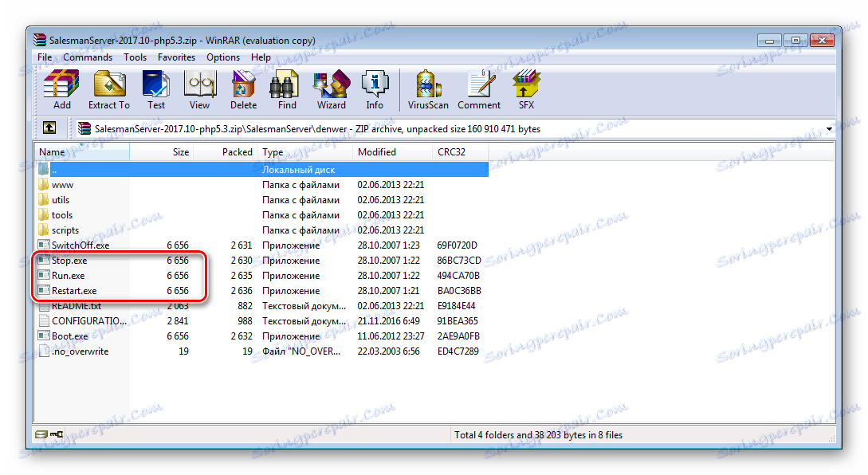Select the SwitchOff.exe file icon
The image size is (868, 475).
coord(44,245)
